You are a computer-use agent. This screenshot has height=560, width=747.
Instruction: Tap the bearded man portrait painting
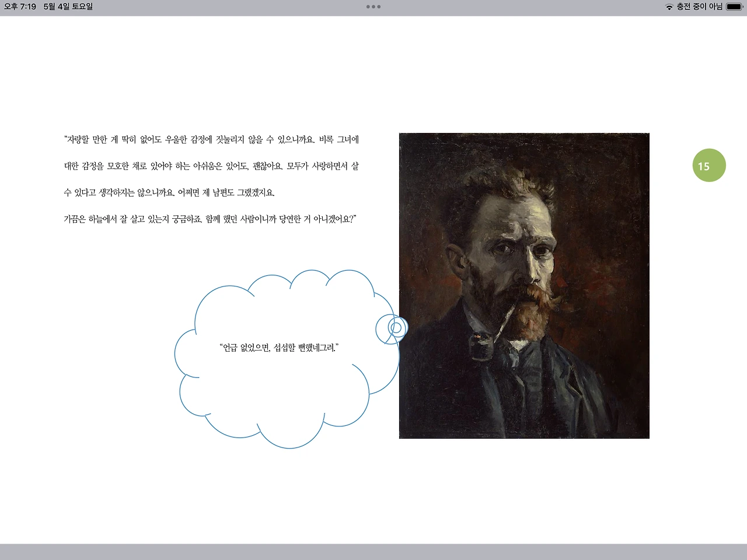524,286
